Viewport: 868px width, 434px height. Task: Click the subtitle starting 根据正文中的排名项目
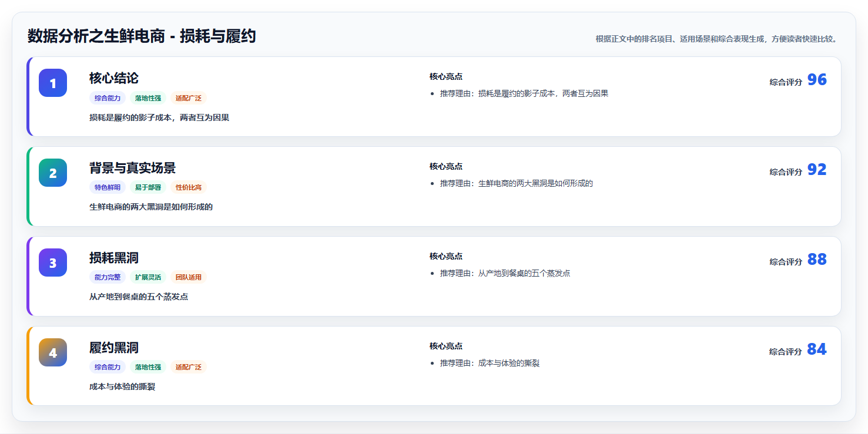[x=716, y=39]
